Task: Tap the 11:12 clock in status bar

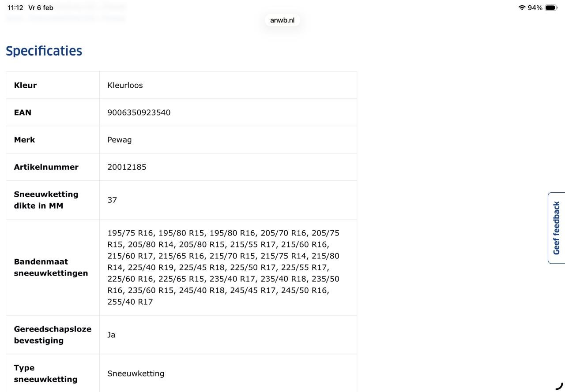Action: click(x=15, y=8)
